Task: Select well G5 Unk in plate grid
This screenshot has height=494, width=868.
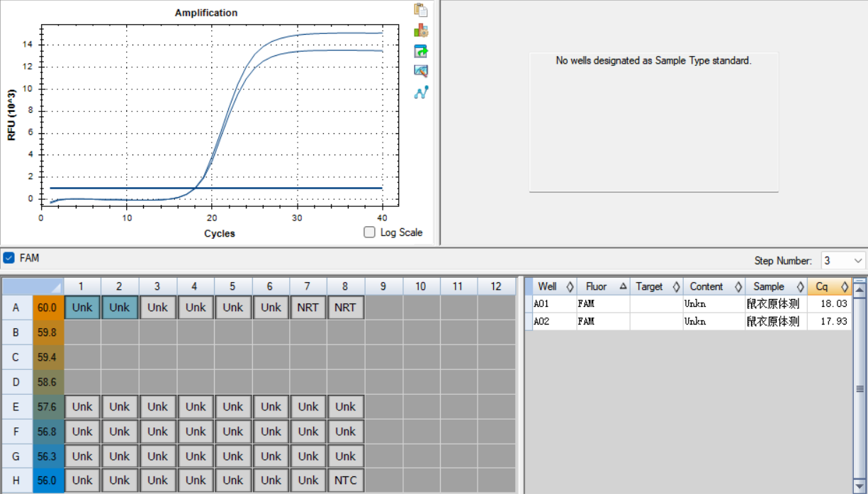Action: tap(233, 456)
